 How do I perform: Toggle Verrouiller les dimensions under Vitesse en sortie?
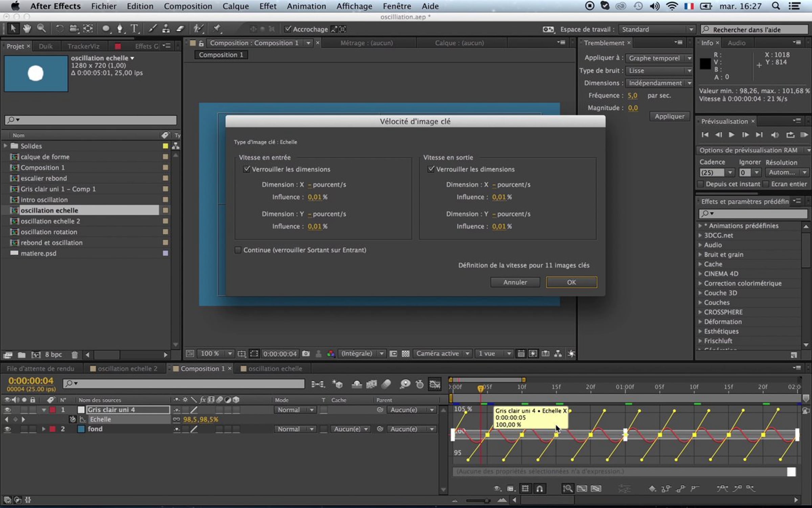click(431, 169)
